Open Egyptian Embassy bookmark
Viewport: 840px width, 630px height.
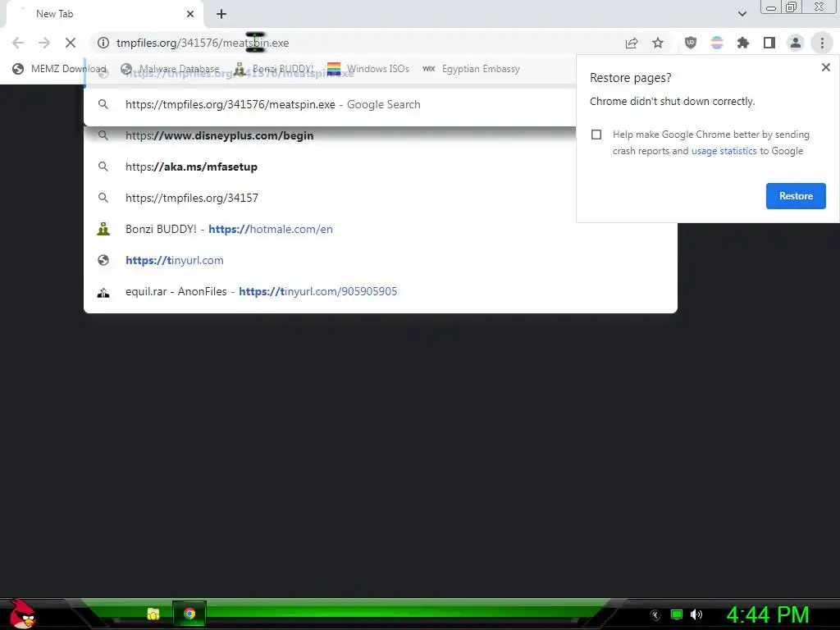click(472, 69)
